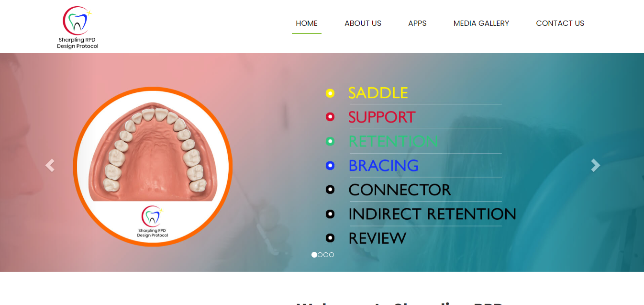The height and width of the screenshot is (305, 644).
Task: Go to Contact Us page
Action: coord(560,23)
